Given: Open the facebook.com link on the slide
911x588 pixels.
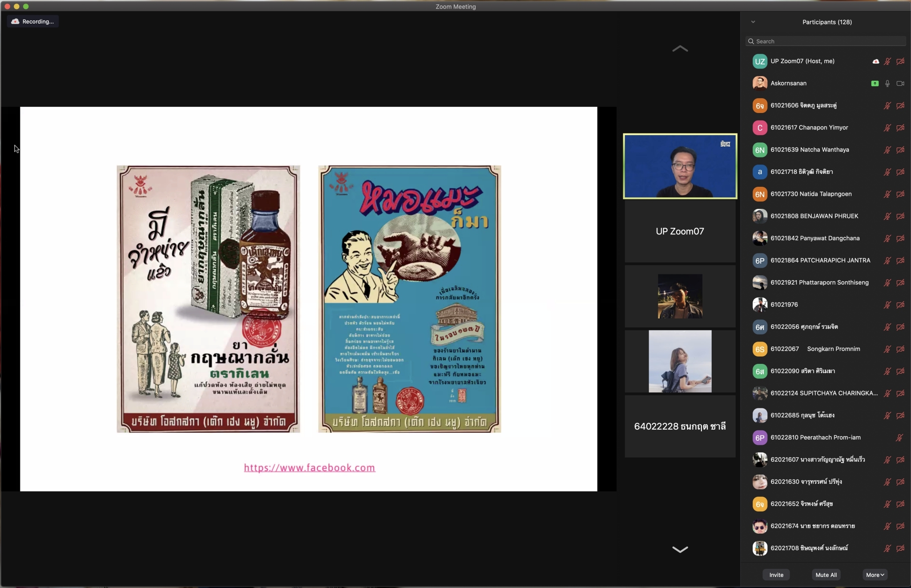Looking at the screenshot, I should tap(310, 467).
